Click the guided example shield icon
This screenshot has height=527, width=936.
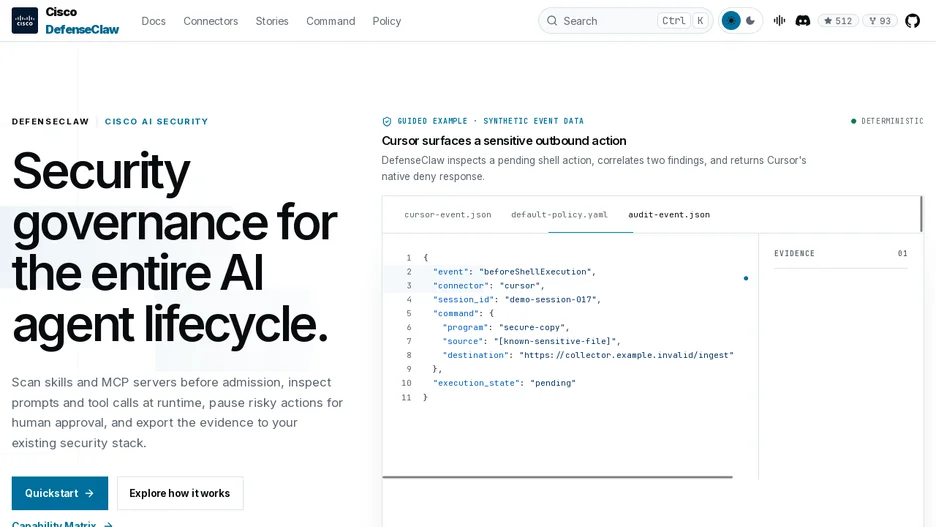point(387,121)
